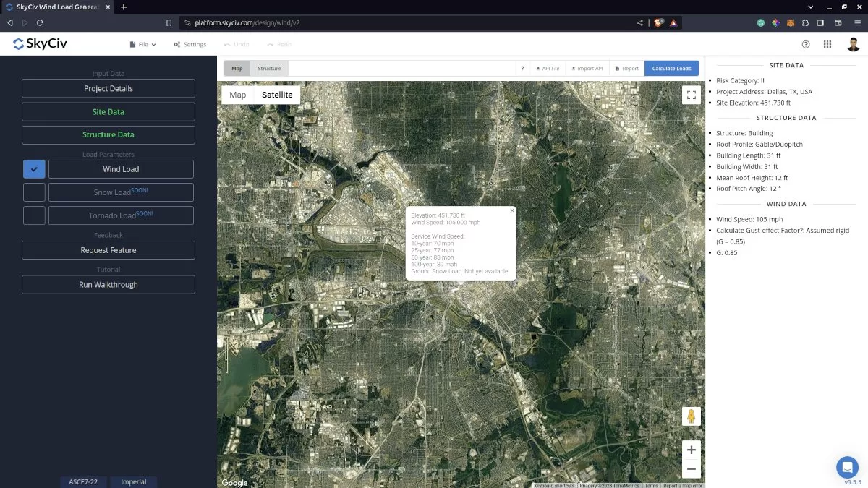Image resolution: width=868 pixels, height=488 pixels.
Task: Open the user profile avatar
Action: (x=854, y=44)
